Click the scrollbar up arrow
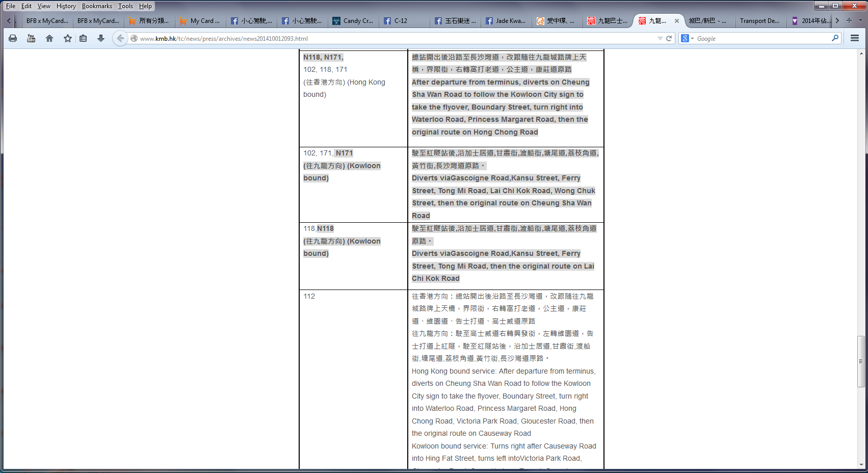 point(861,53)
